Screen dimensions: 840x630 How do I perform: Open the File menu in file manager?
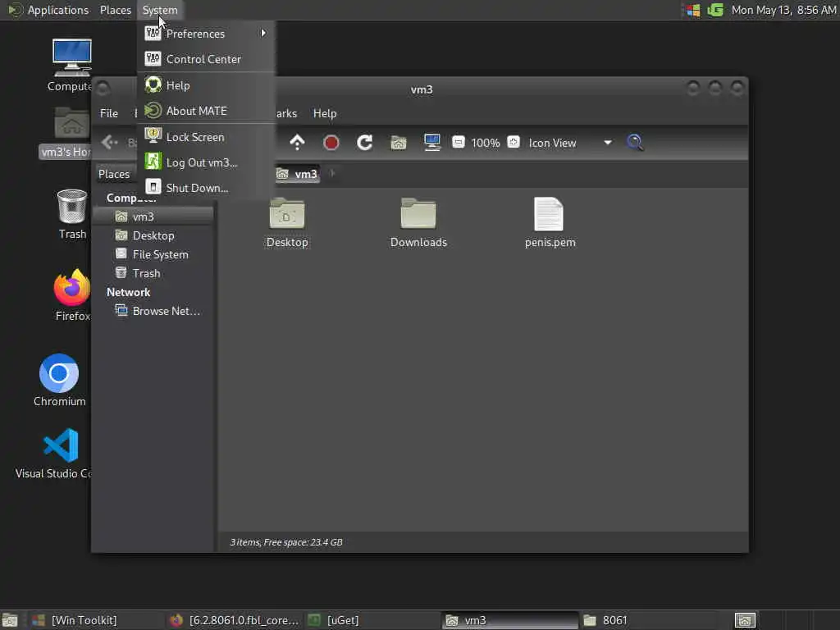tap(109, 113)
